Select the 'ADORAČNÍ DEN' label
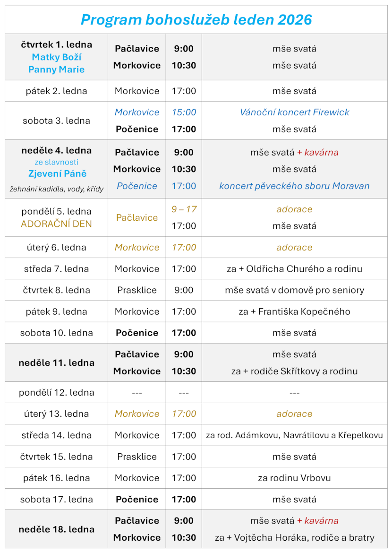 [x=56, y=224]
